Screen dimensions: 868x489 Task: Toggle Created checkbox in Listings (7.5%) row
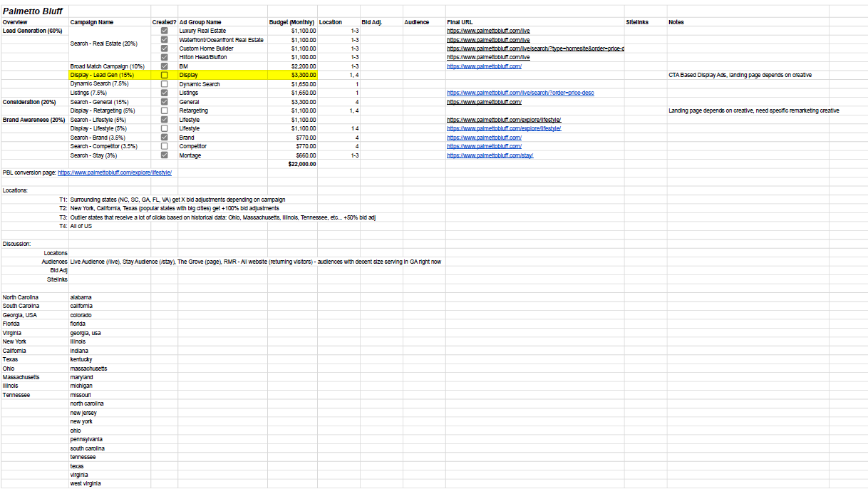[x=165, y=93]
